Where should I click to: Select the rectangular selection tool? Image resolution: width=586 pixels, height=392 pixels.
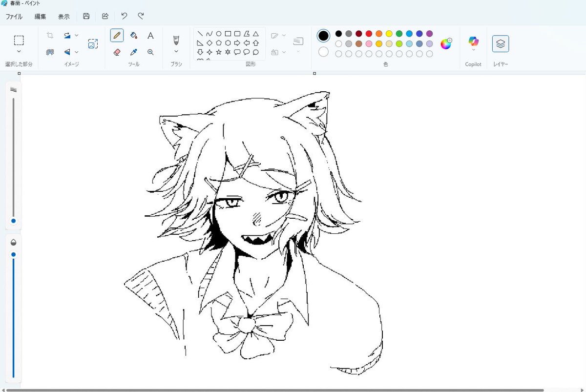tap(19, 40)
